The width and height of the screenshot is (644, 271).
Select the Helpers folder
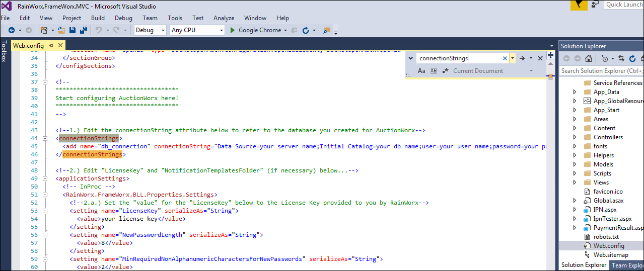[604, 155]
